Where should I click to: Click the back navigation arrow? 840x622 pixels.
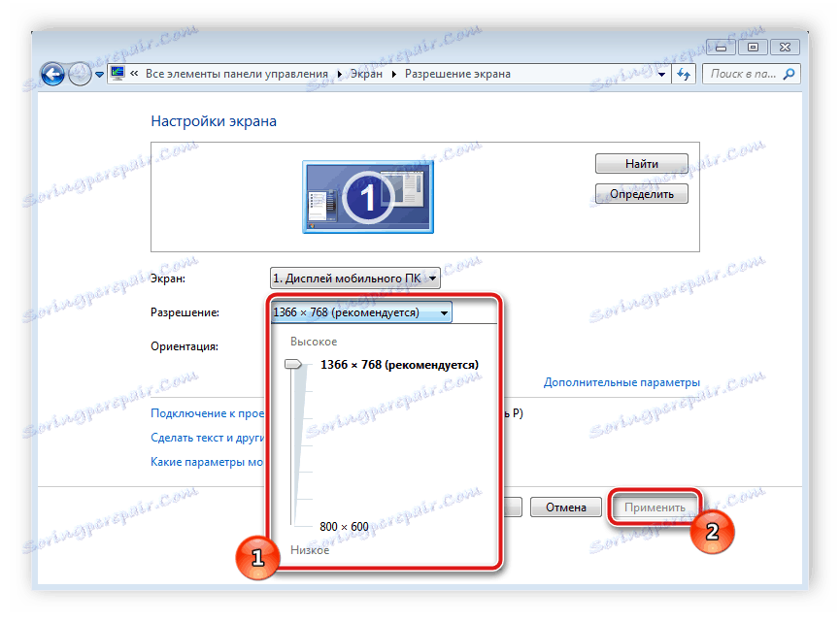pos(53,74)
